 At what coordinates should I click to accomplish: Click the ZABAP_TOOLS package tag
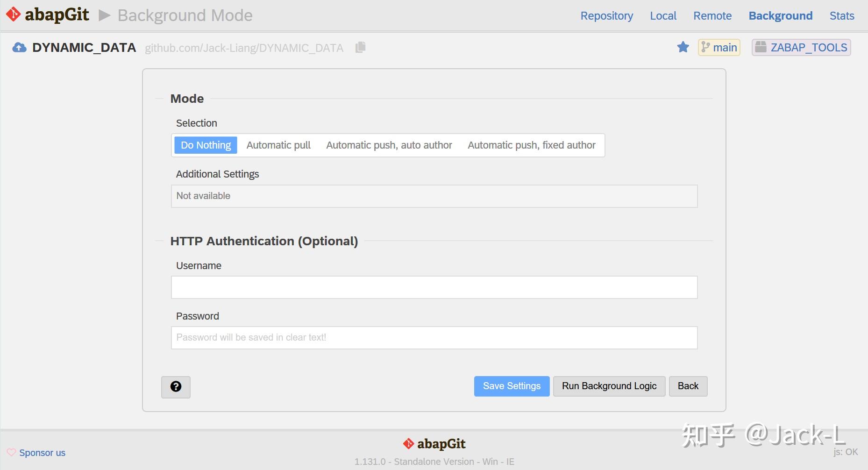[801, 47]
